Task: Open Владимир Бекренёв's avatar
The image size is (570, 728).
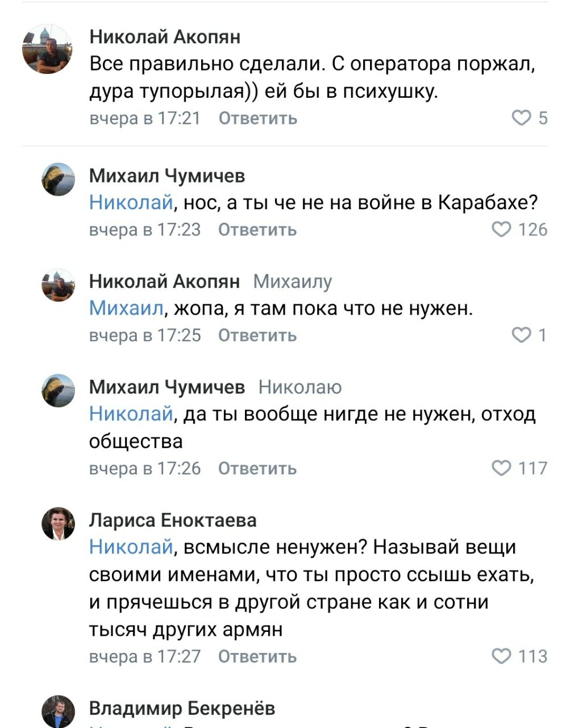Action: 58,711
